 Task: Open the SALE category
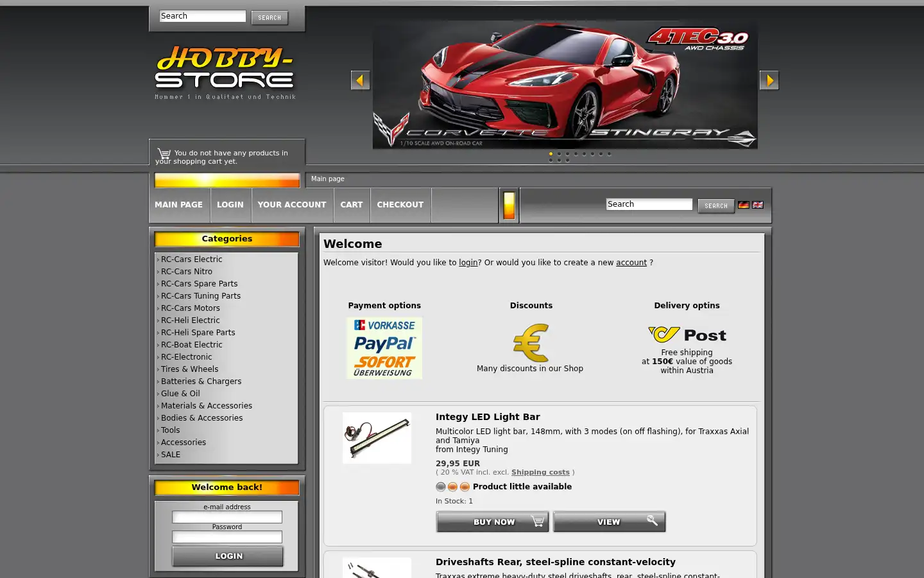171,455
